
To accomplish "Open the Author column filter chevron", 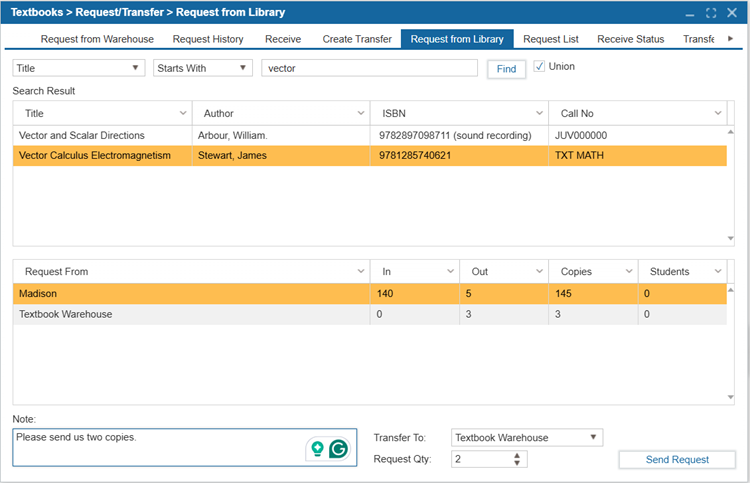I will [x=361, y=113].
